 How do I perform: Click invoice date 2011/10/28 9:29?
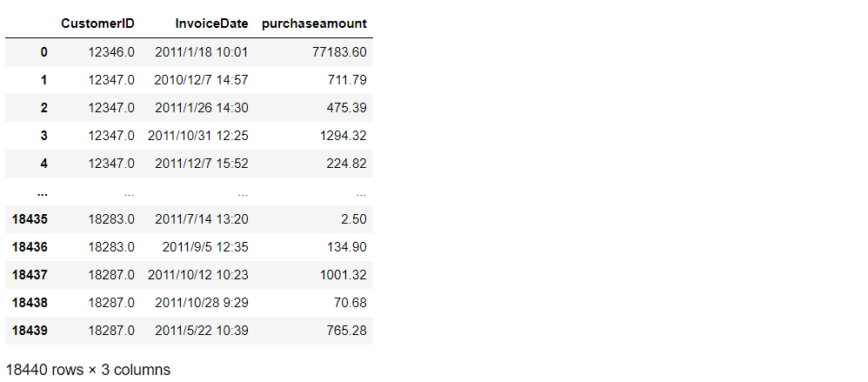pyautogui.click(x=201, y=303)
